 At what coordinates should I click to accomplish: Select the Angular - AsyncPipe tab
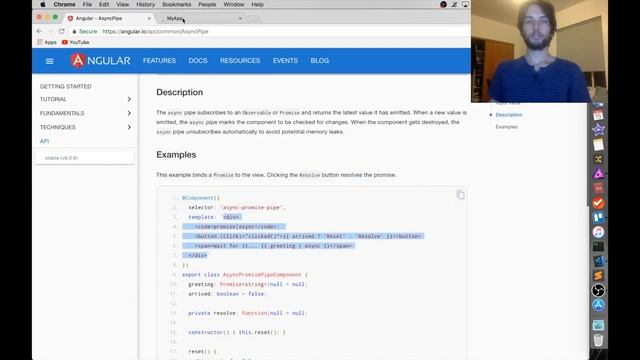(x=109, y=18)
